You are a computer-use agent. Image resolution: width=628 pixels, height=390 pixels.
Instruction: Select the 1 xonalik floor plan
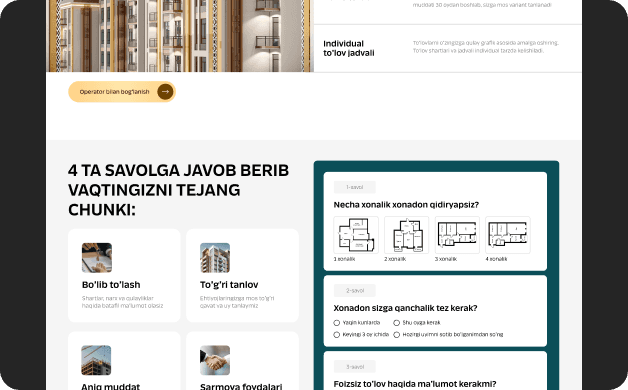point(356,235)
